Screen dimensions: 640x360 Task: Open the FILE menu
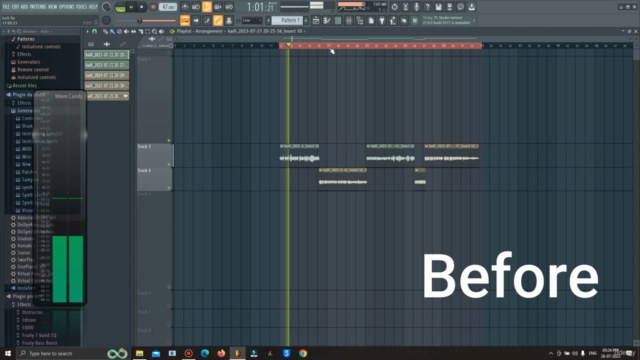pos(6,7)
